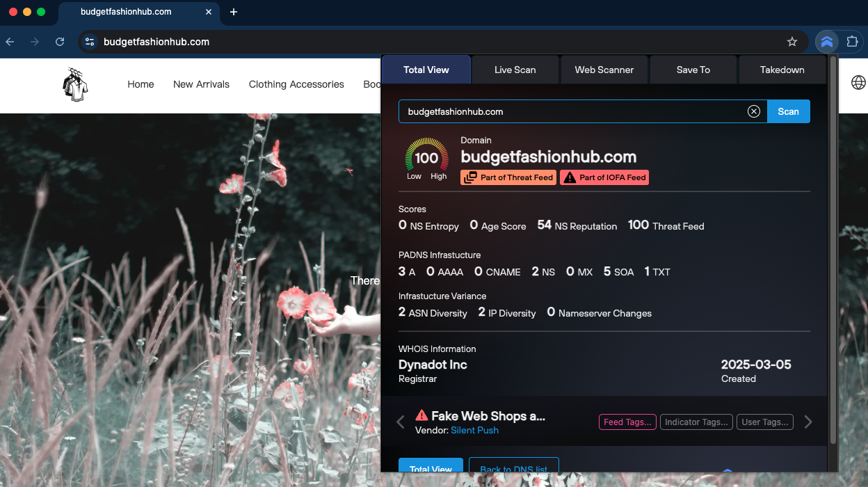Open New Arrivals on website
The image size is (868, 487).
201,84
